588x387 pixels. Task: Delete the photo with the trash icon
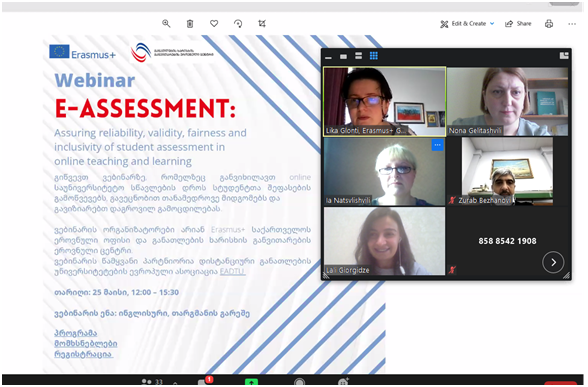click(x=190, y=24)
